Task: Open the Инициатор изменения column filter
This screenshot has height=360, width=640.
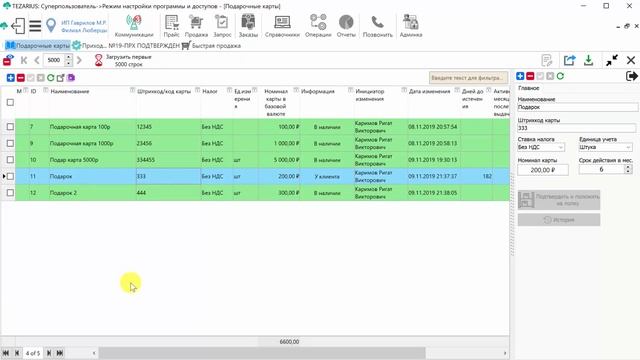Action: (x=404, y=90)
